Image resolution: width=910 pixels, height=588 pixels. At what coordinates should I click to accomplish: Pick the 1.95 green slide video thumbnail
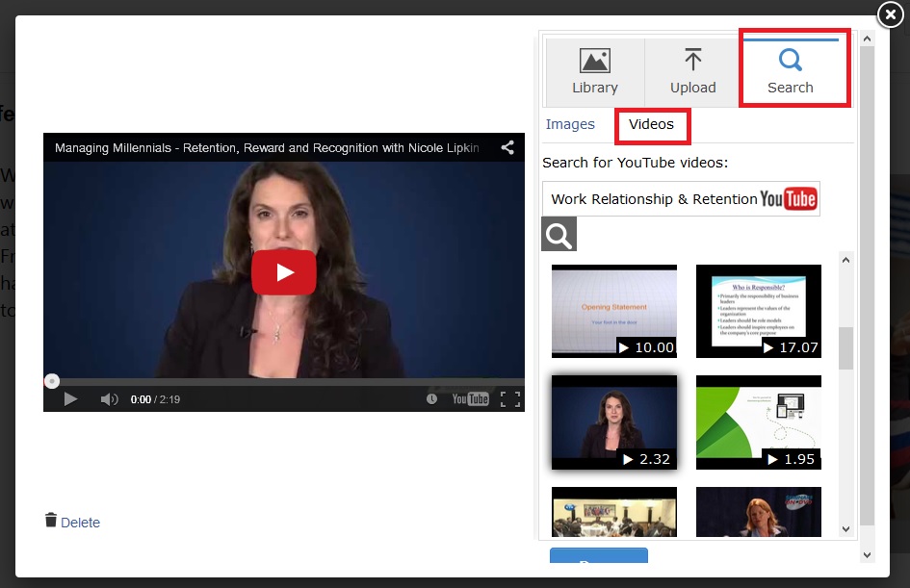point(759,422)
